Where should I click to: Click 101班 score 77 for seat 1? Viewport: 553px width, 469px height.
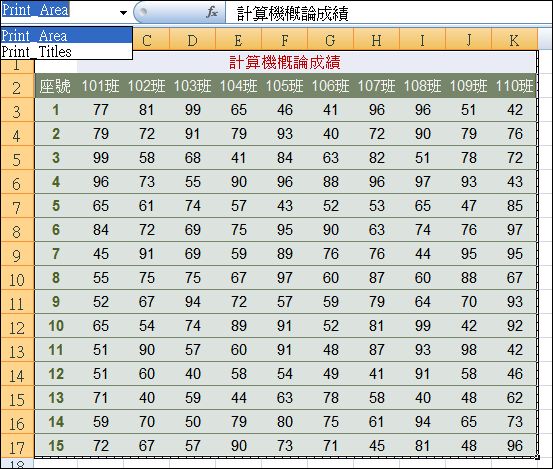(x=101, y=110)
